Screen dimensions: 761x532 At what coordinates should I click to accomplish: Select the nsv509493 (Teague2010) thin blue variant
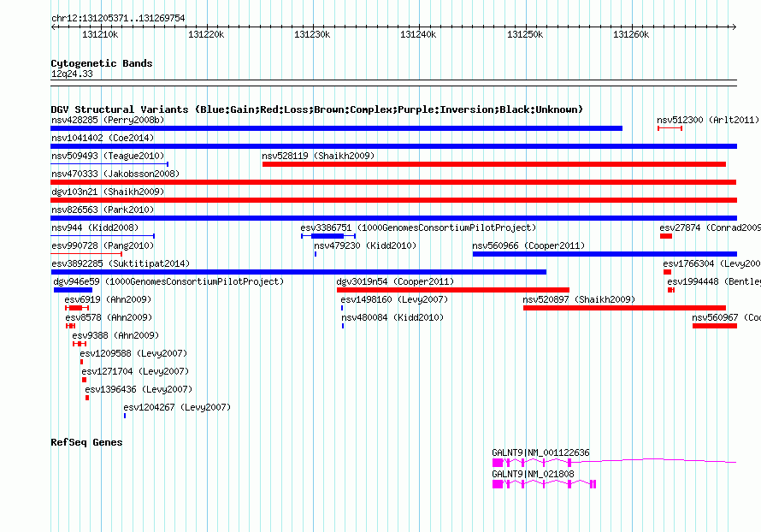click(x=109, y=164)
